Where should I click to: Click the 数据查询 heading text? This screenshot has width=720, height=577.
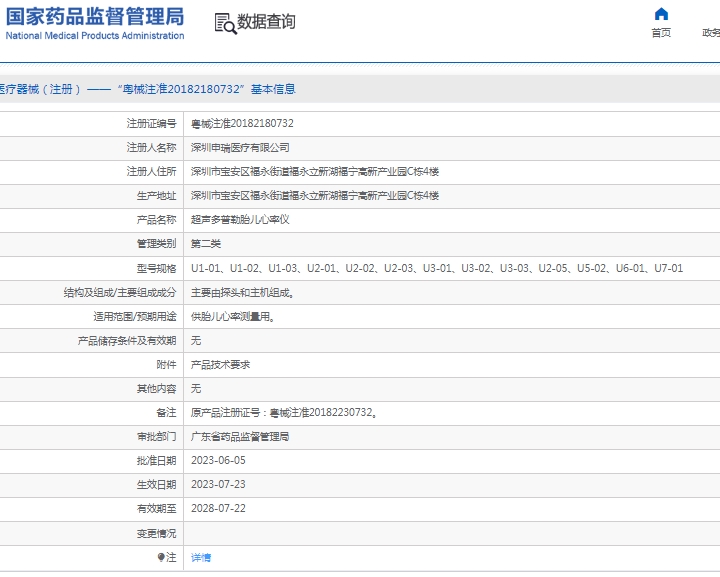click(x=266, y=22)
